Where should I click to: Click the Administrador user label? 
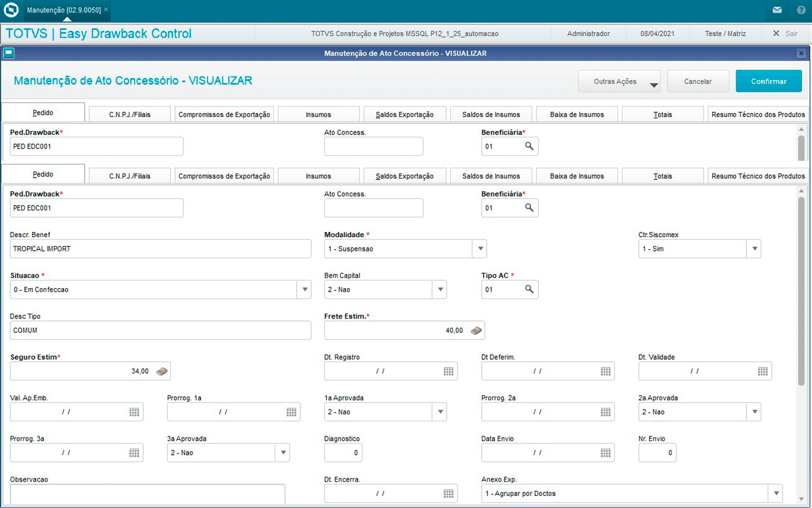[588, 33]
